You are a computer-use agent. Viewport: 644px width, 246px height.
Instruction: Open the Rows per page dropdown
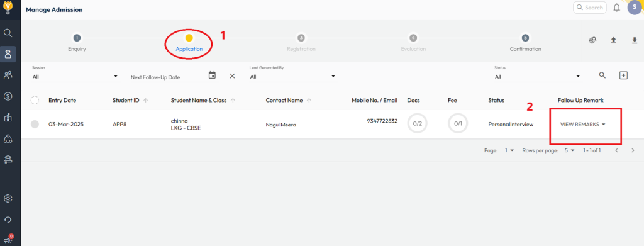click(x=569, y=151)
